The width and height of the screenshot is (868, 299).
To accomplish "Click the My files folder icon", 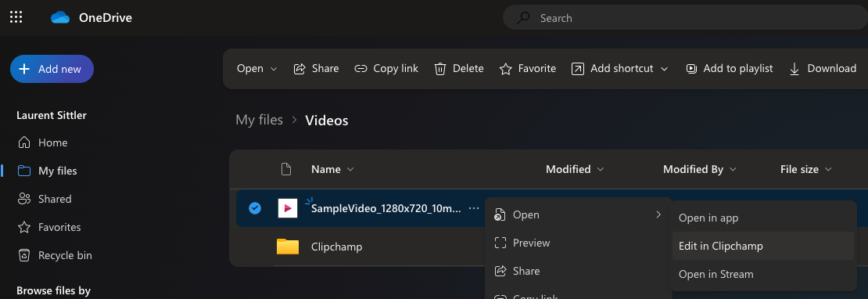I will click(x=24, y=171).
